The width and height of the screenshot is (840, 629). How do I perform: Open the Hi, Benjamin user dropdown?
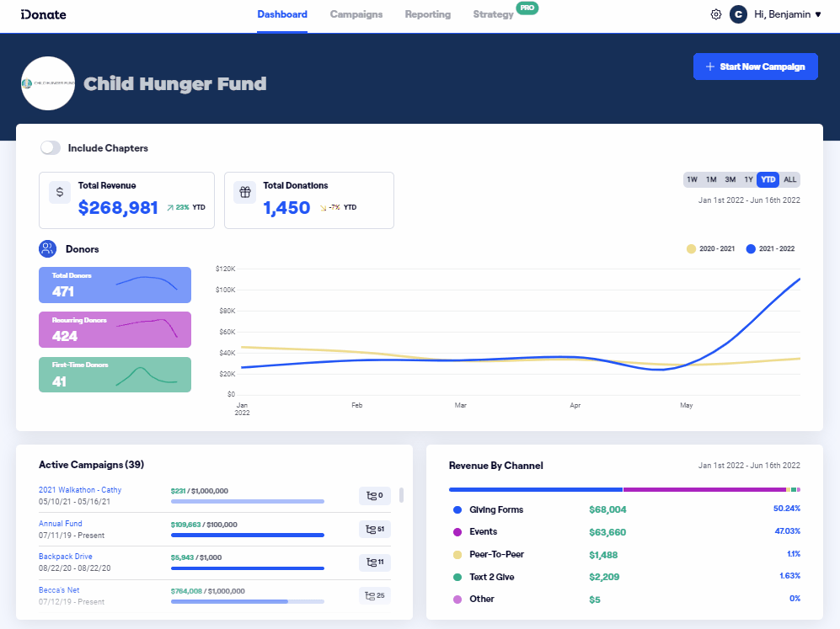(788, 14)
